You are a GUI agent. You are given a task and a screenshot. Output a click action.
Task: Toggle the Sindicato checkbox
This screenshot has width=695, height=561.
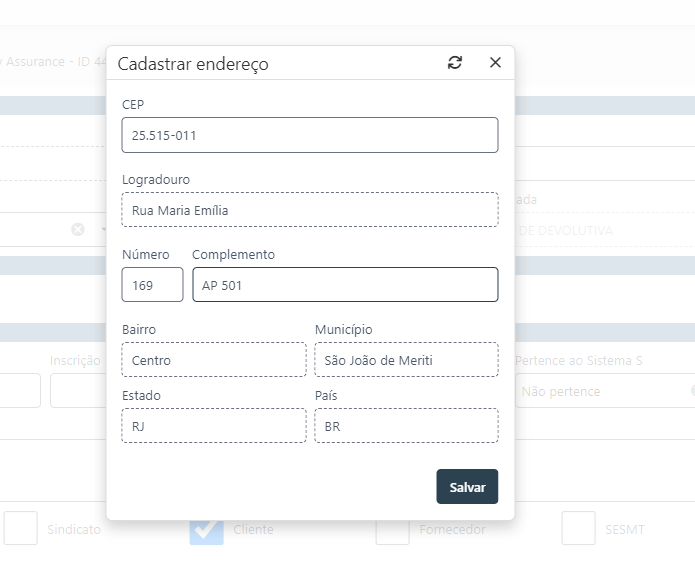21,529
